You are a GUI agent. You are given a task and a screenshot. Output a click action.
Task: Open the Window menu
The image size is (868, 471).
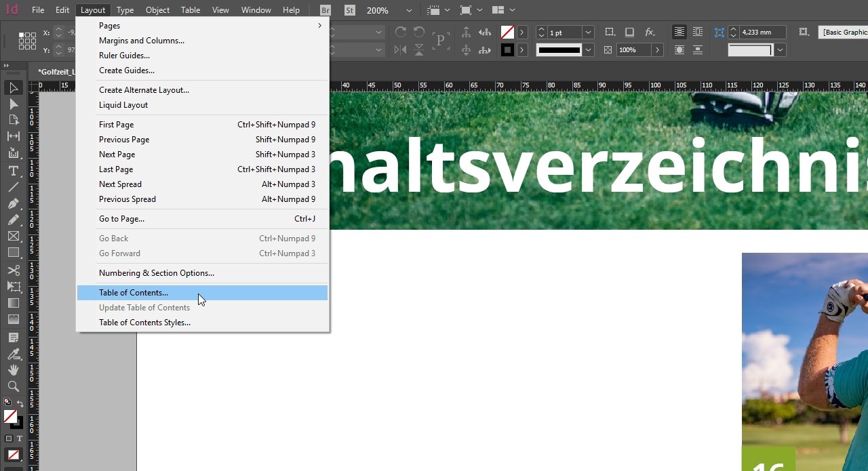click(256, 9)
